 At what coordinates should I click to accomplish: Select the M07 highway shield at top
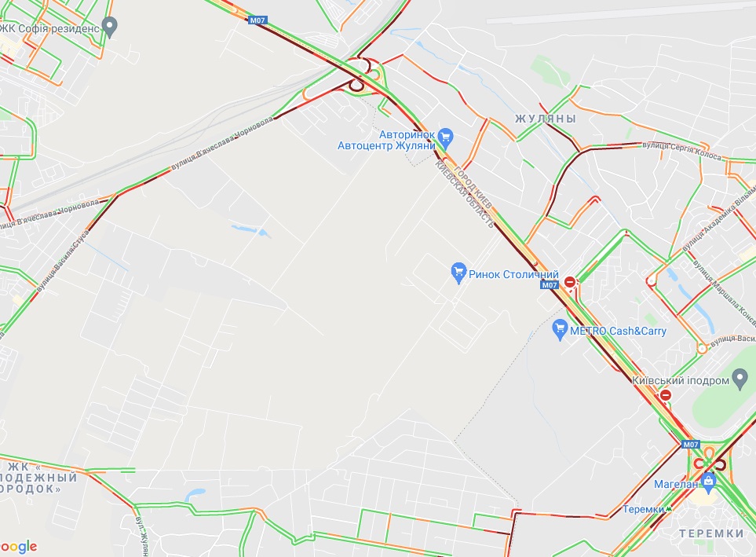point(257,20)
